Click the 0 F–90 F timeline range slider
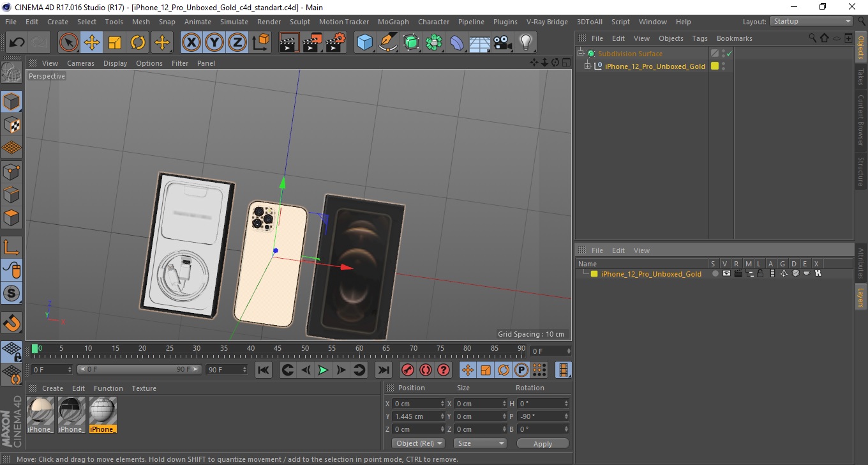868x465 pixels. coord(139,370)
